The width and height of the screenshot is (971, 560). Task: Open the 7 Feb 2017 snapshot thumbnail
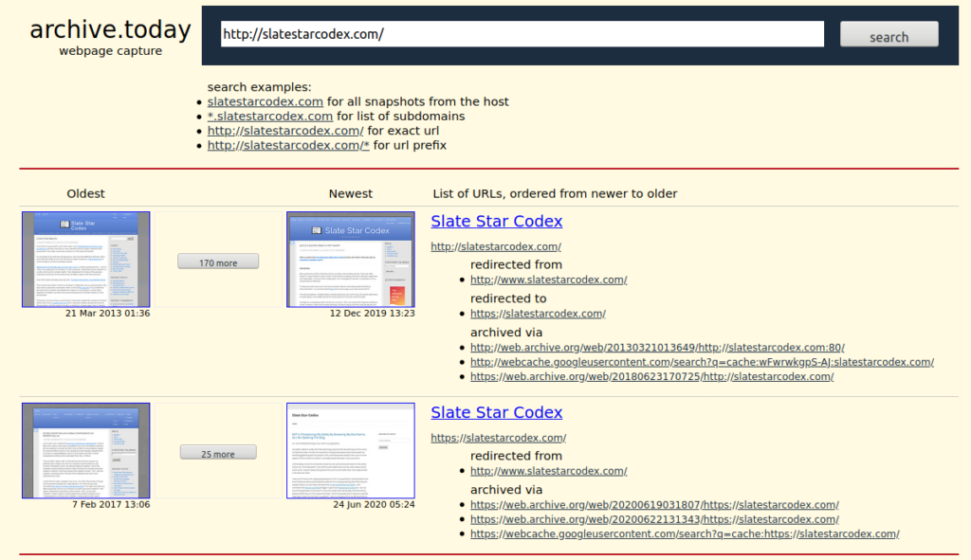[x=86, y=450]
